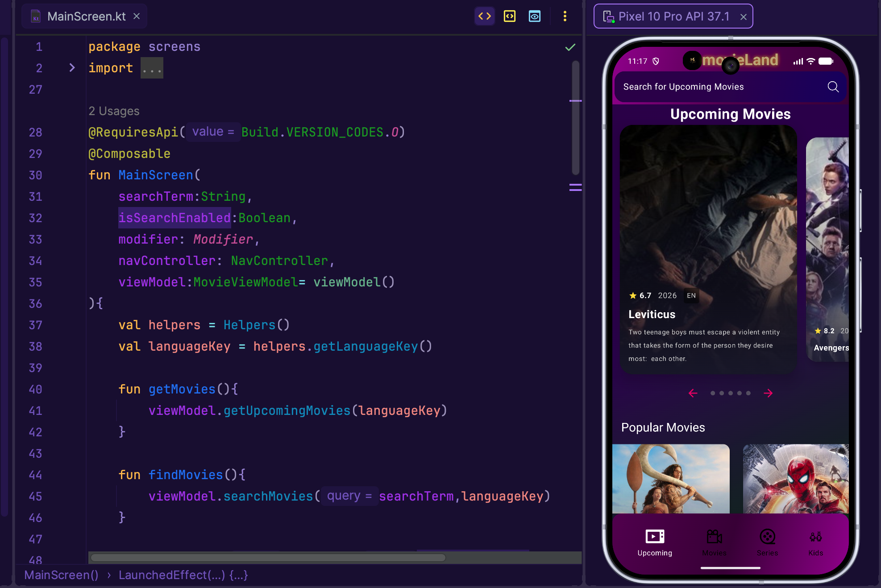Tap the Moana popular movie poster
The image size is (881, 588).
click(671, 479)
